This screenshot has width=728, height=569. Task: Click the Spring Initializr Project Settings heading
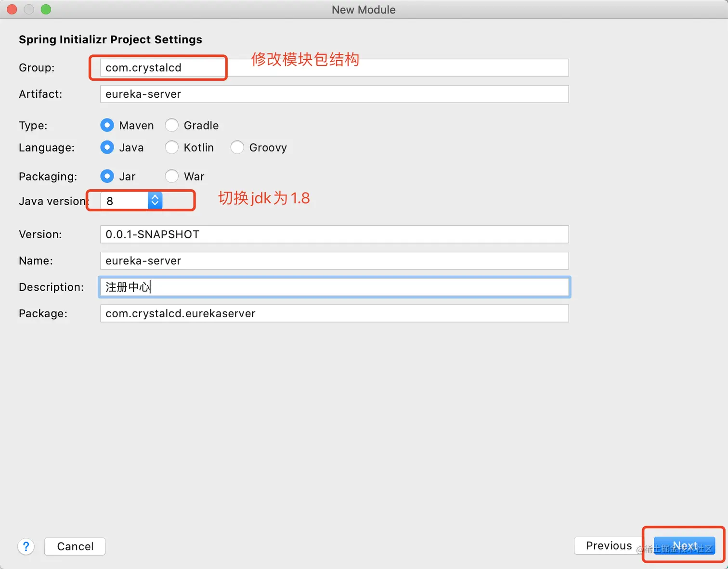[110, 39]
